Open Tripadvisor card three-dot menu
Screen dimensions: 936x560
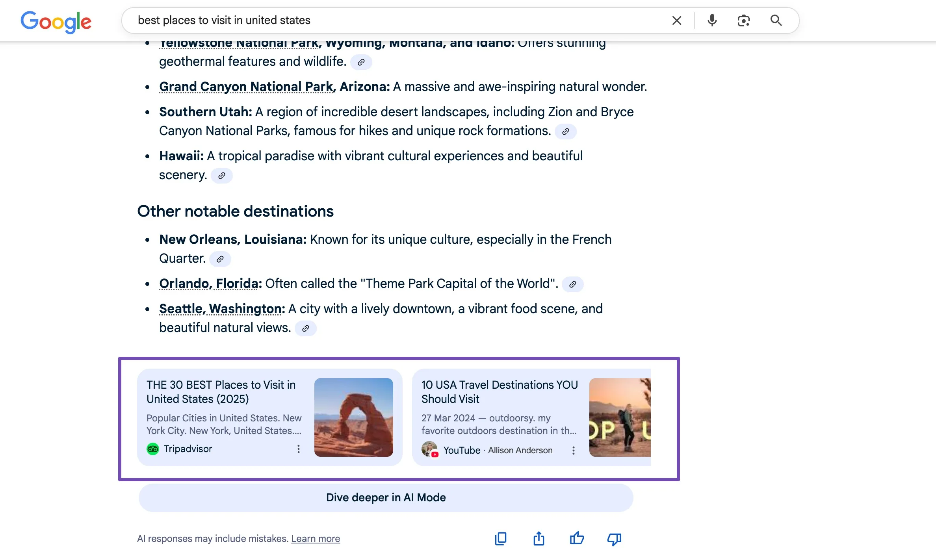299,449
